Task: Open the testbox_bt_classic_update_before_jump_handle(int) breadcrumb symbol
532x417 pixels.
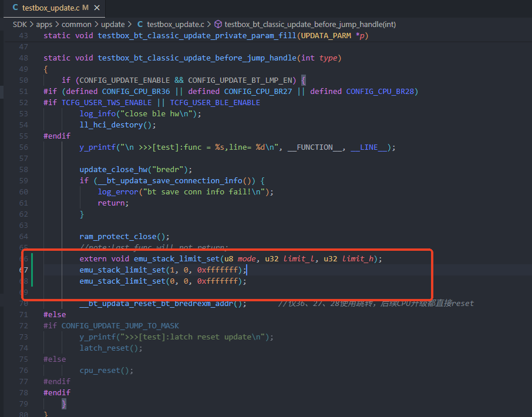Action: (x=310, y=25)
